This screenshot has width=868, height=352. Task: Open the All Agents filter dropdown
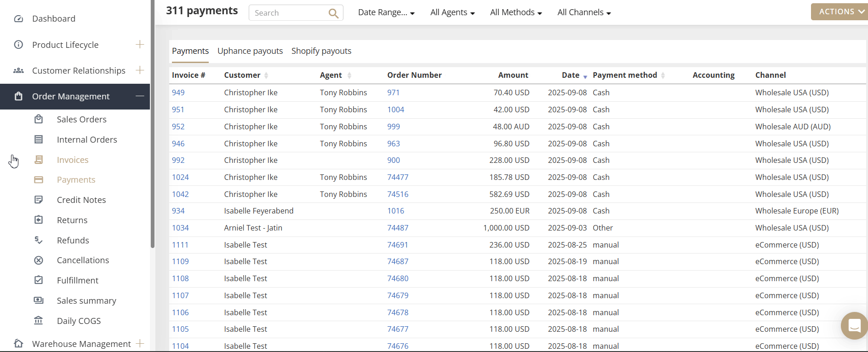click(x=452, y=13)
